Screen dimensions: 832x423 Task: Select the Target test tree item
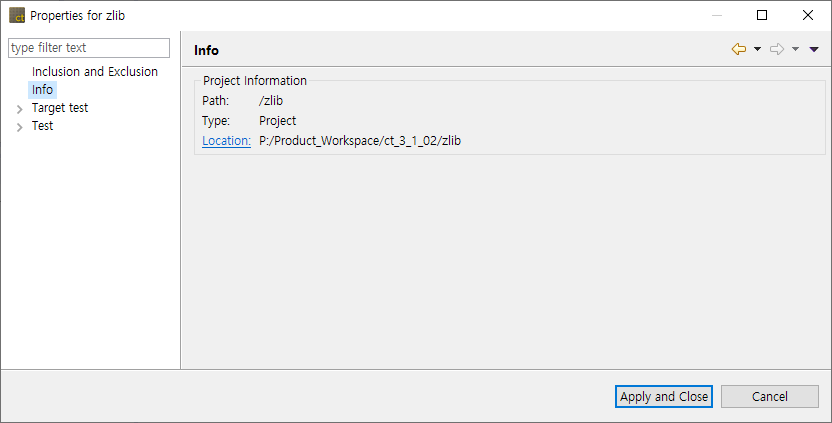click(60, 108)
